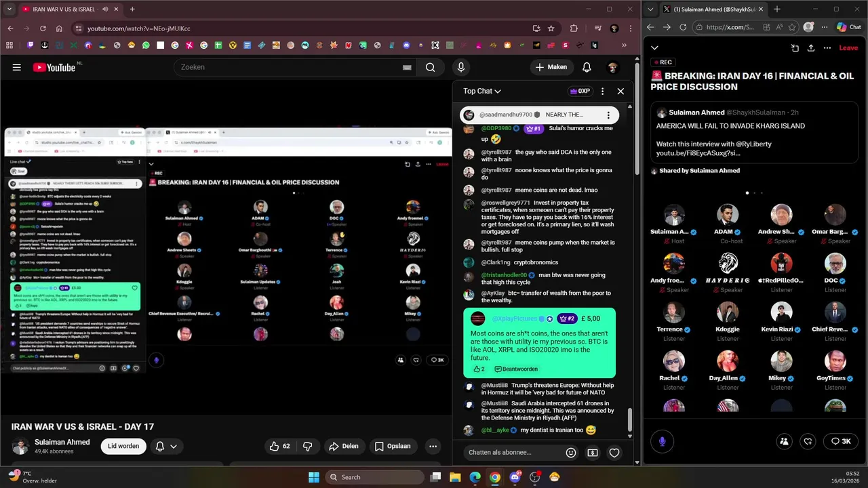
Task: Share the video using Delen button
Action: [343, 446]
